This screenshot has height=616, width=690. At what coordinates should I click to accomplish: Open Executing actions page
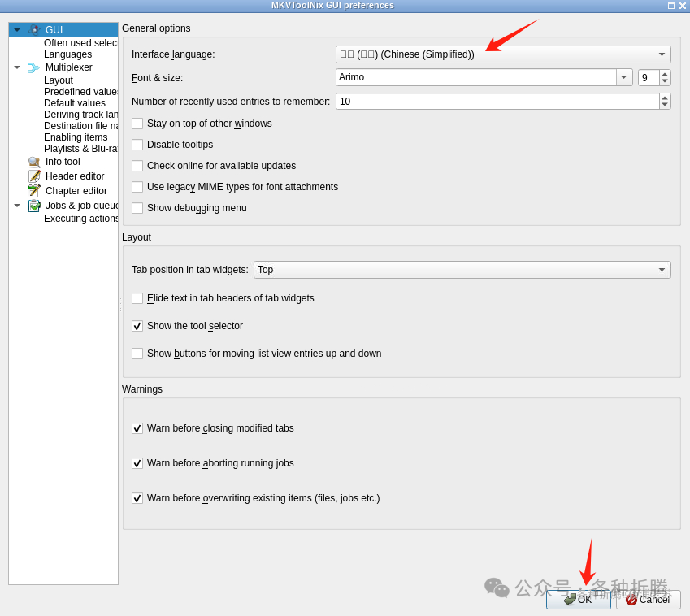coord(80,219)
